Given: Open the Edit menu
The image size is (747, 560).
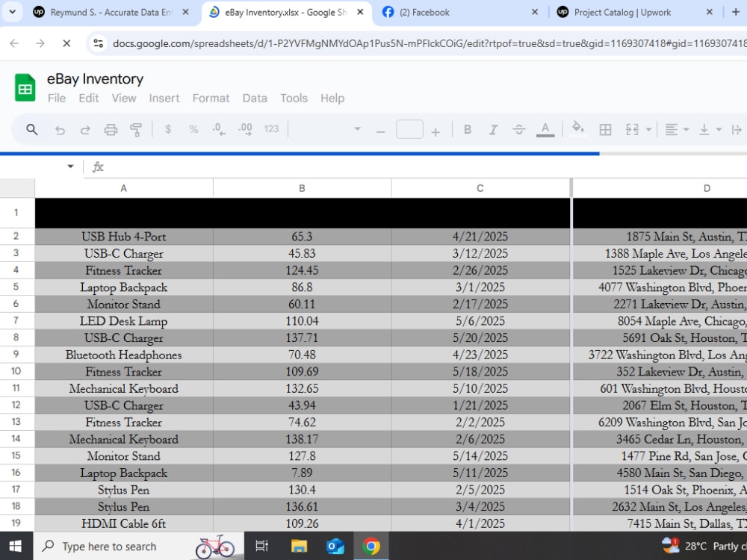Looking at the screenshot, I should point(89,98).
